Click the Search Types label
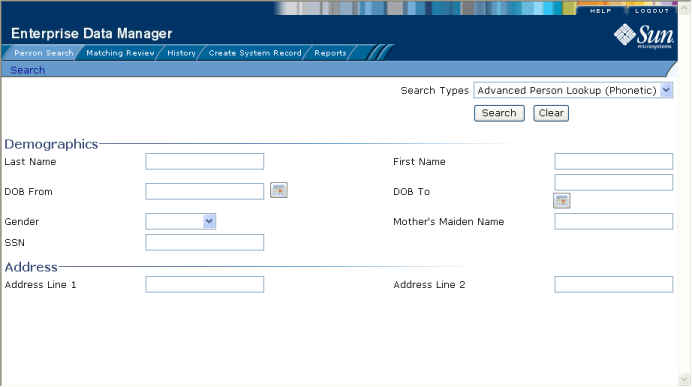 tap(434, 90)
